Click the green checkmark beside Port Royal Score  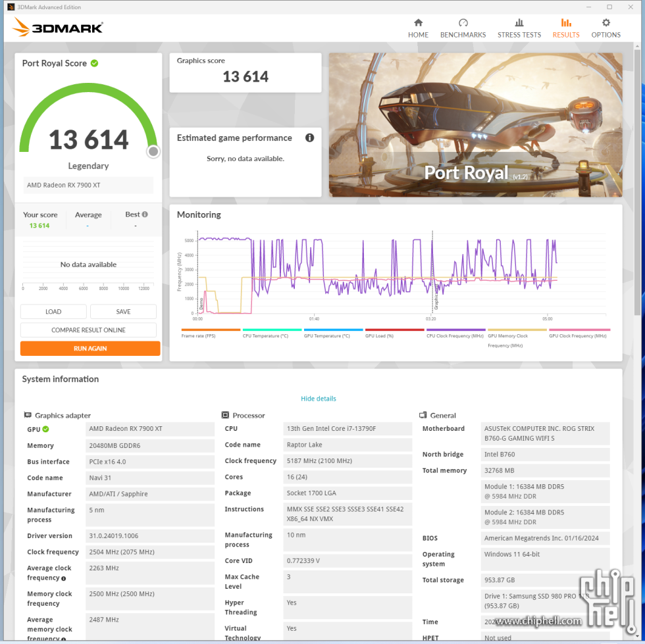pos(95,63)
